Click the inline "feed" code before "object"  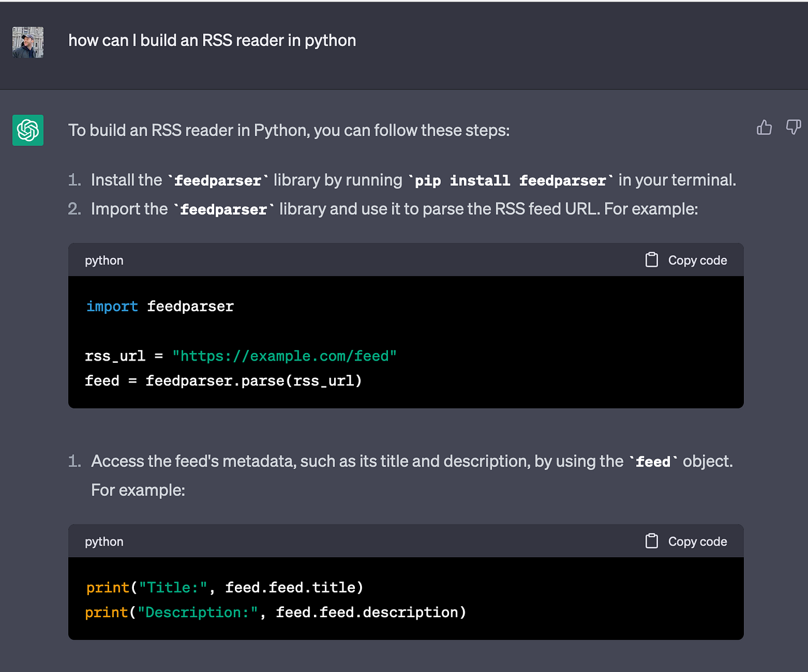(x=653, y=462)
